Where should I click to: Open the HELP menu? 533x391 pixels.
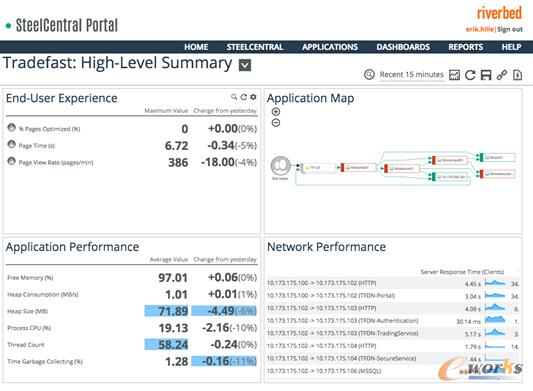point(511,47)
